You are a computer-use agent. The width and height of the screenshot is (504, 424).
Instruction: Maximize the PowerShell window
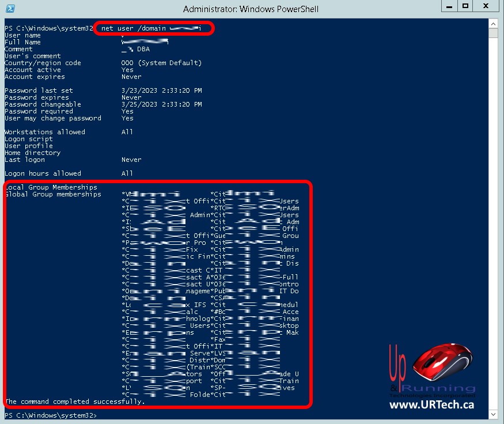coord(465,7)
